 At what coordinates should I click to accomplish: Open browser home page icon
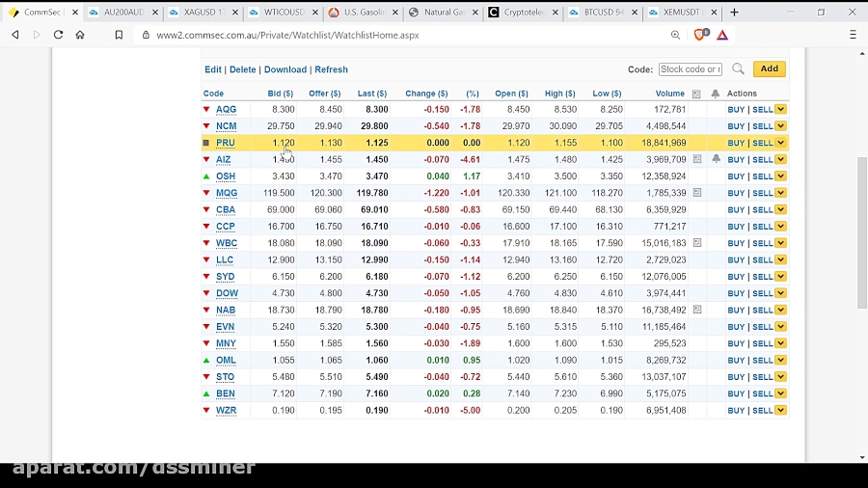[80, 35]
